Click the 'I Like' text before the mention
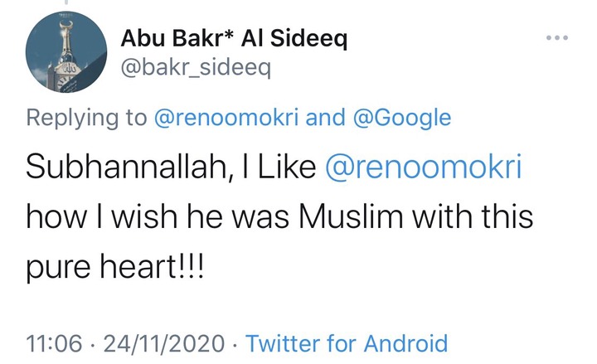597x364 pixels. 279,167
